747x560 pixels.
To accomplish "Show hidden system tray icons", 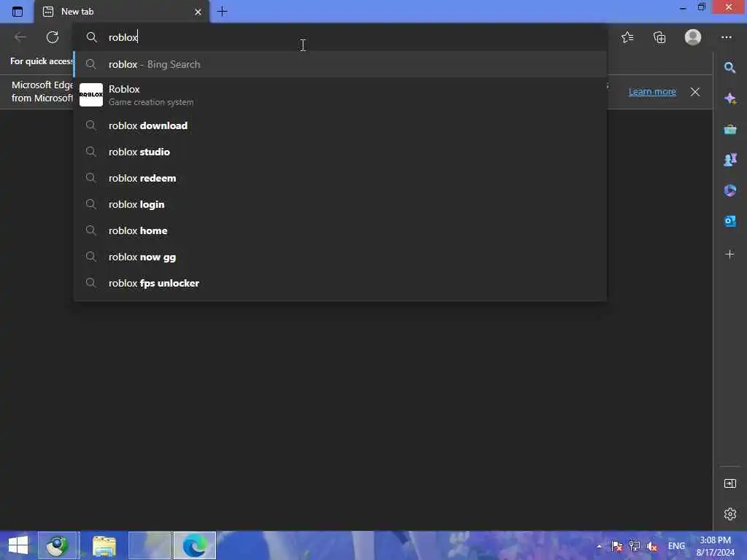I will pos(599,546).
